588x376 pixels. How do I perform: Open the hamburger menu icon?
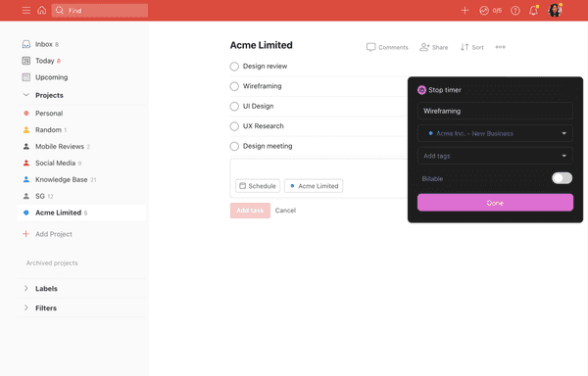click(x=26, y=11)
